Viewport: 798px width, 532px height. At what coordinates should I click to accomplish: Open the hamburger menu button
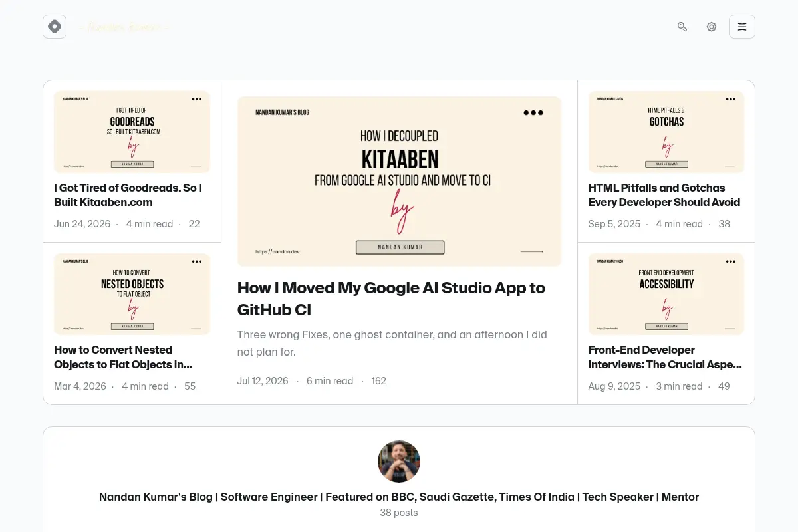click(x=742, y=27)
